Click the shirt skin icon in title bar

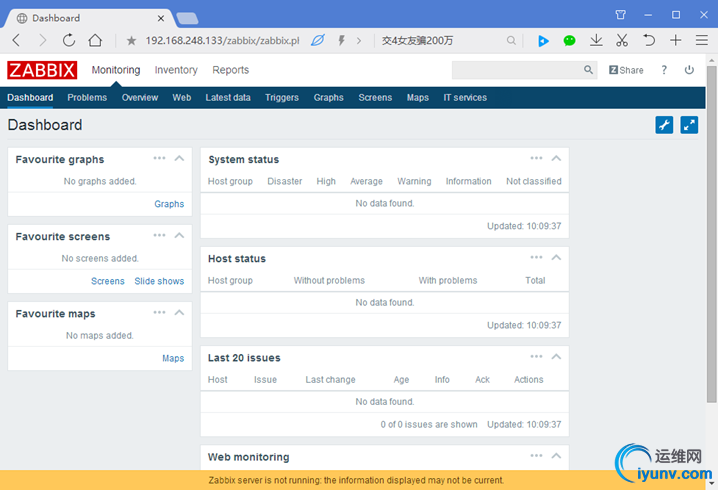point(620,15)
